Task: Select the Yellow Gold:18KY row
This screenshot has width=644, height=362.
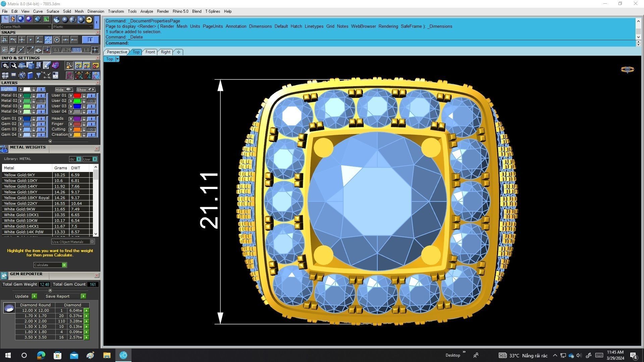Action: 47,192
